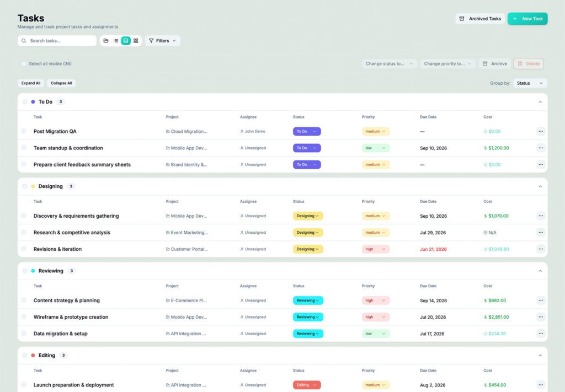Check the Wireframe & prototype creation task
565x392 pixels.
(24, 317)
